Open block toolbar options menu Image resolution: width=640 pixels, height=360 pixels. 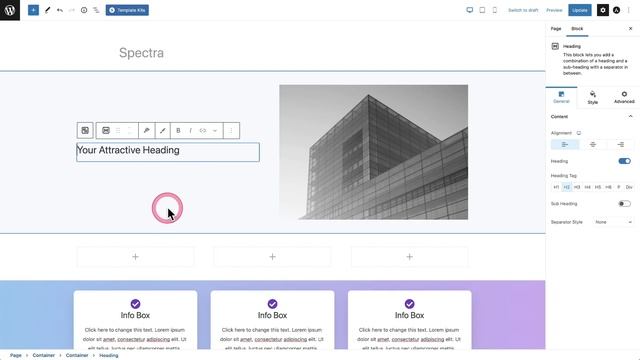(231, 131)
